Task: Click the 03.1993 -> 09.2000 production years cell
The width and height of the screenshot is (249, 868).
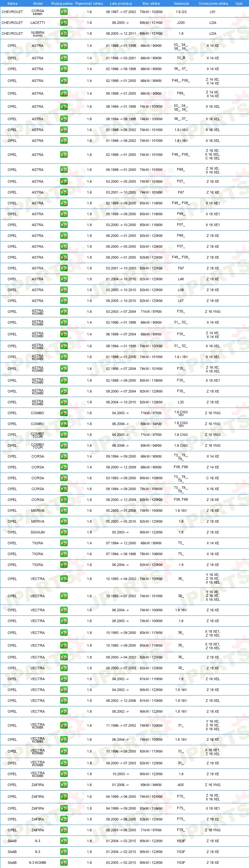Action: (x=121, y=478)
